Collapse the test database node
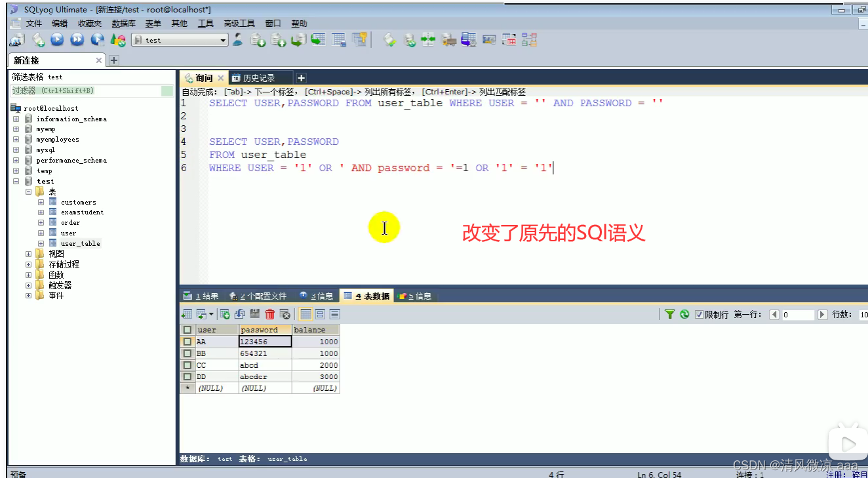This screenshot has height=478, width=868. [16, 181]
